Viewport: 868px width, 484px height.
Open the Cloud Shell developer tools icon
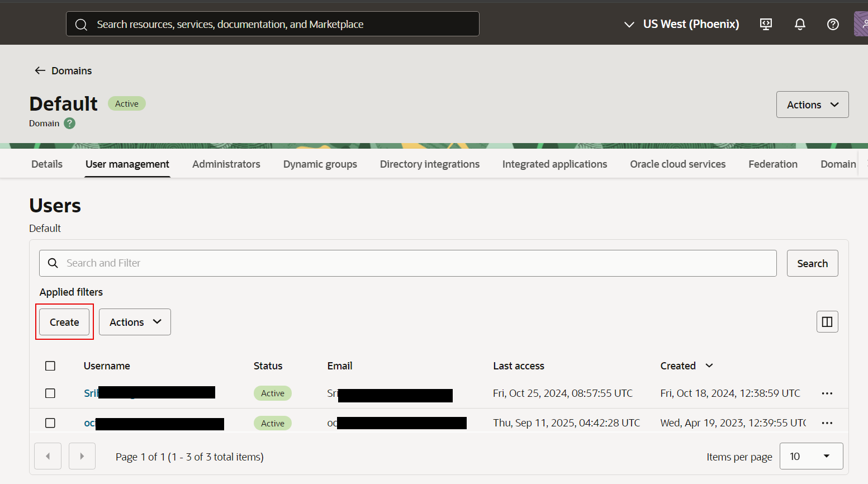[766, 24]
